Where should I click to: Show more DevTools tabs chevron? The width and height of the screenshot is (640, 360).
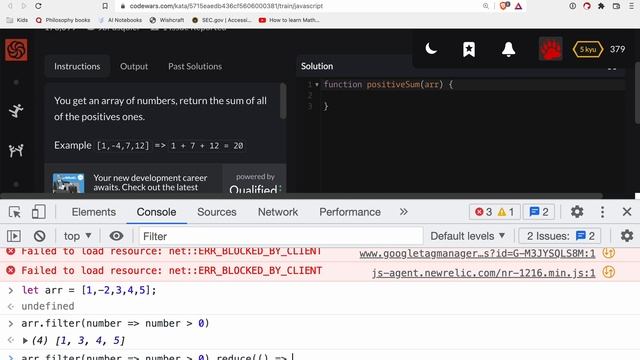tap(404, 212)
